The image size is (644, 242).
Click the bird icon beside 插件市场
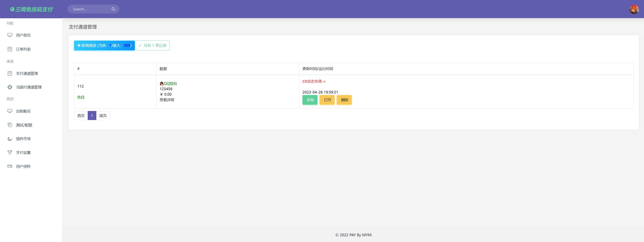(10, 139)
